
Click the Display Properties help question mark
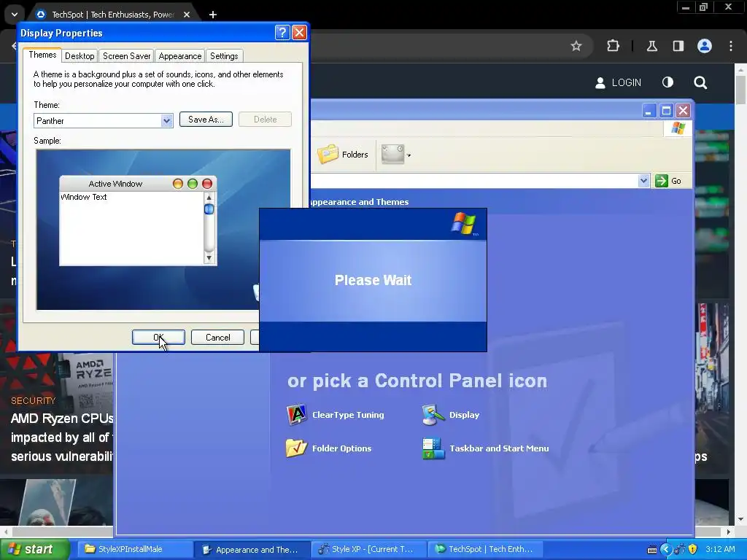(x=282, y=32)
